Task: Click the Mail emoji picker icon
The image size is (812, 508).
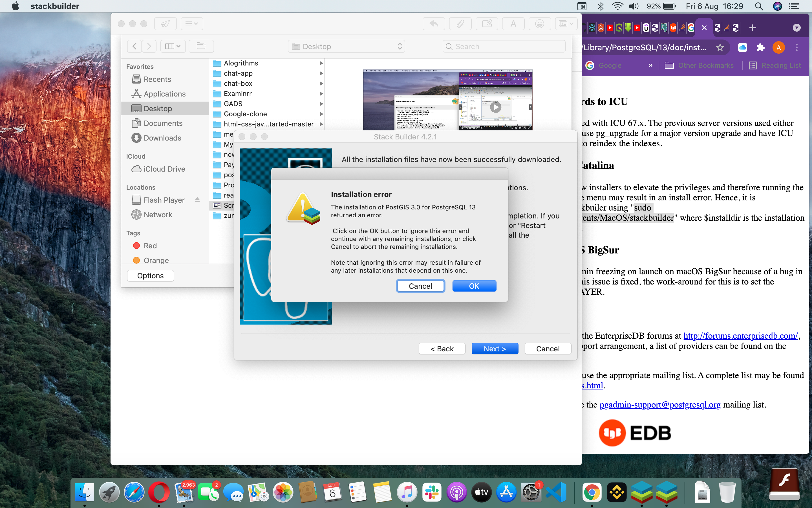Action: point(540,23)
